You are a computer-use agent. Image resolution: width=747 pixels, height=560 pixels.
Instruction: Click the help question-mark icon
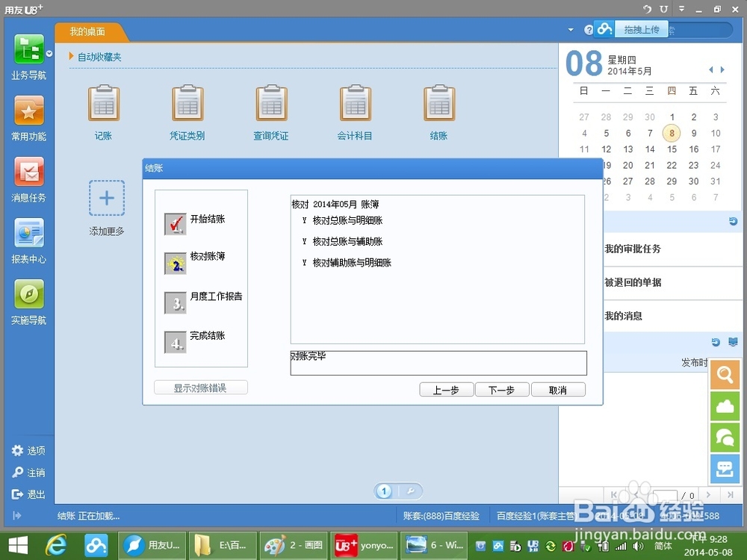coord(589,30)
